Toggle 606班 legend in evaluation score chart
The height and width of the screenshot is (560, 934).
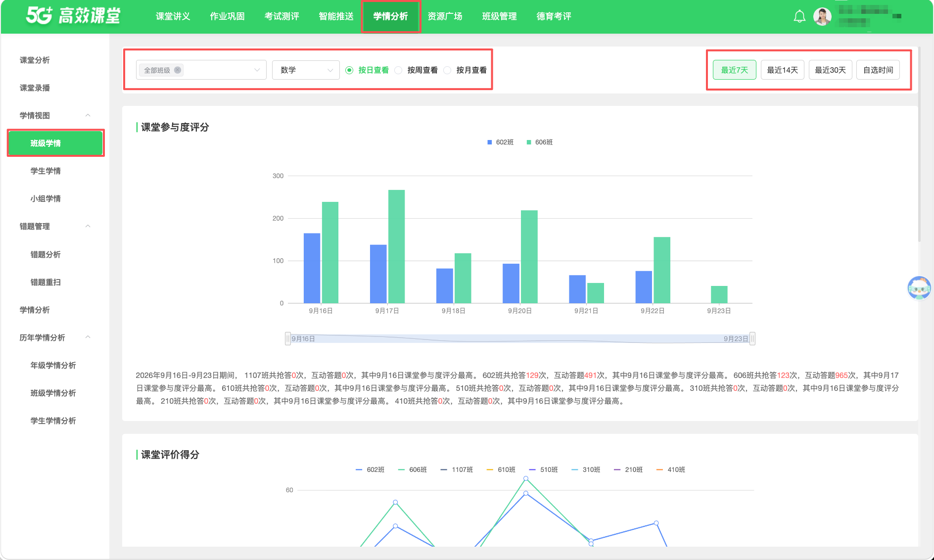(413, 469)
